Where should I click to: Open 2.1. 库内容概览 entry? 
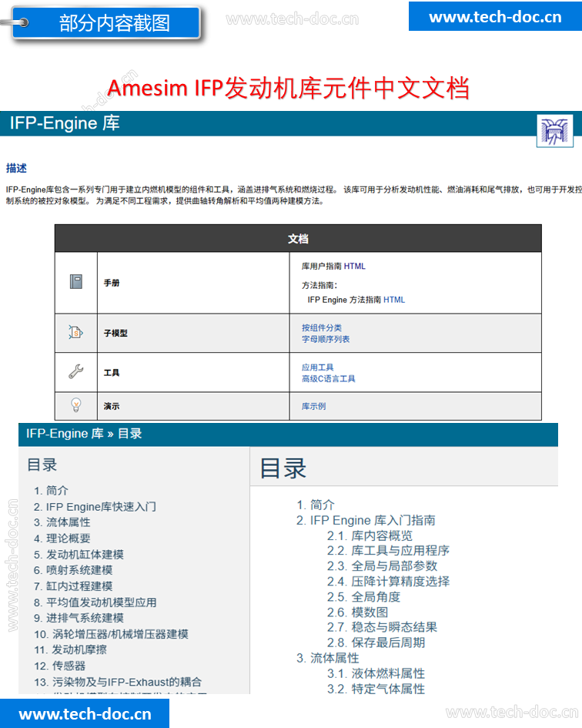pos(370,535)
